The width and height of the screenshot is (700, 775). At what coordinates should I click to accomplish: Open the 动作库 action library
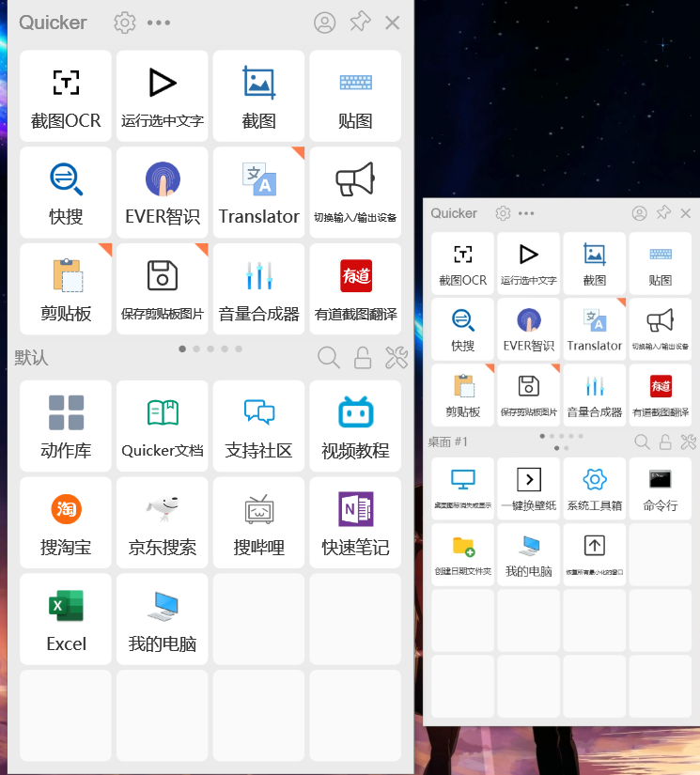pyautogui.click(x=66, y=426)
